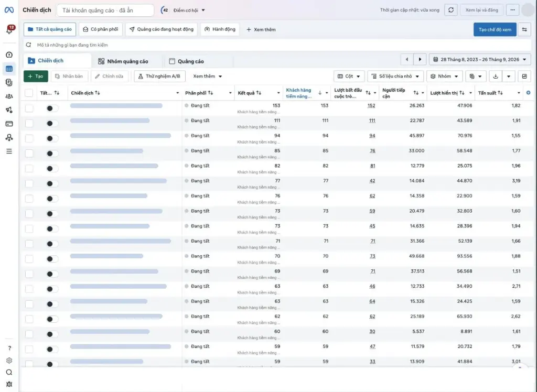The image size is (537, 392).
Task: Click the magnifier search icon in the sidebar
Action: [9, 372]
